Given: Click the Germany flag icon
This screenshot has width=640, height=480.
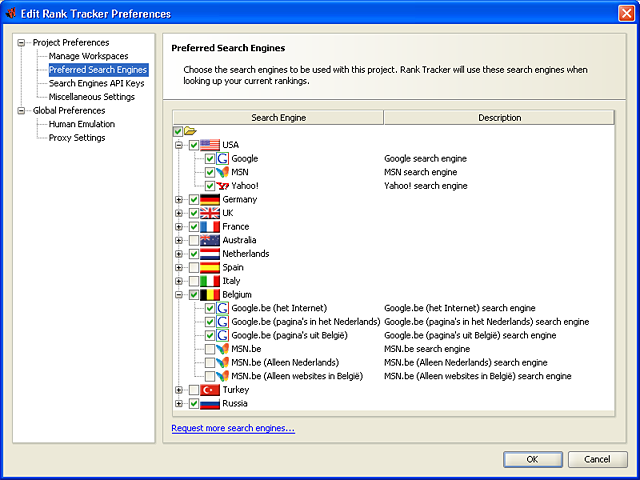Looking at the screenshot, I should point(210,200).
